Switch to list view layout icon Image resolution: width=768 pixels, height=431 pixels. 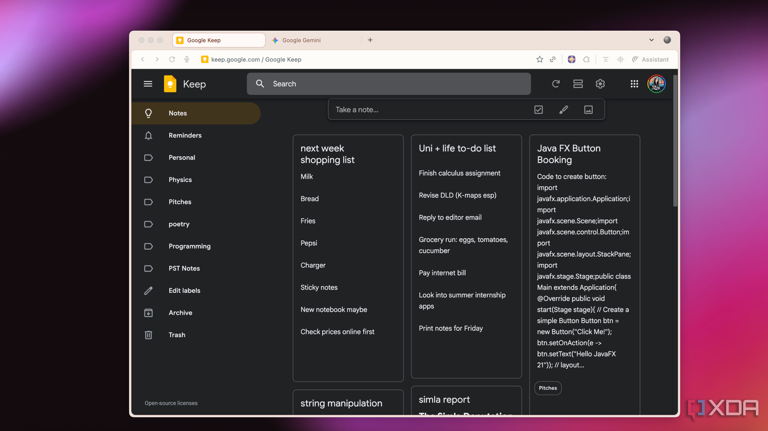click(578, 84)
